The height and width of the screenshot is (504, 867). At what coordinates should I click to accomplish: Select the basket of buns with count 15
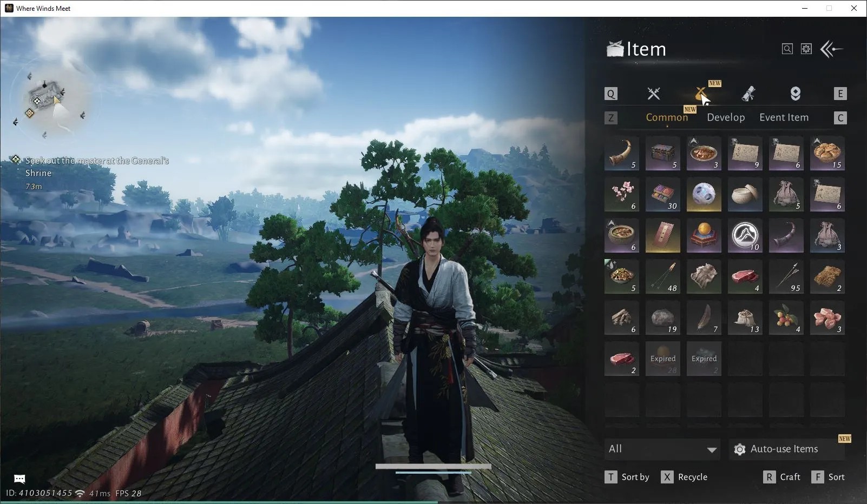[x=827, y=153]
